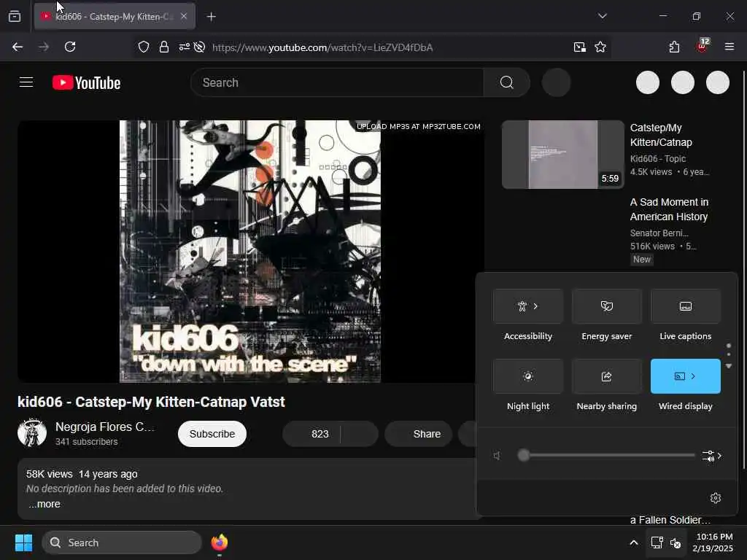This screenshot has height=560, width=747.
Task: Expand the list all tabs chevron
Action: pos(602,16)
